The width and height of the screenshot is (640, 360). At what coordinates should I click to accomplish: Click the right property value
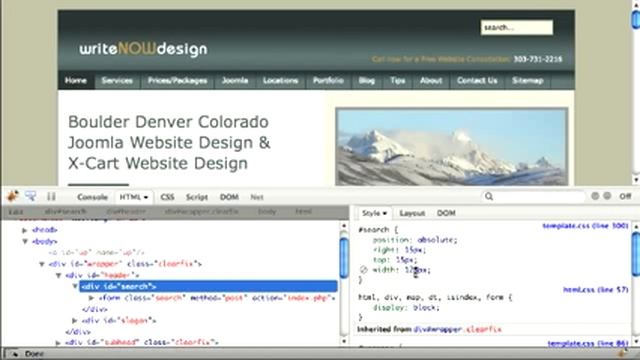(x=414, y=249)
